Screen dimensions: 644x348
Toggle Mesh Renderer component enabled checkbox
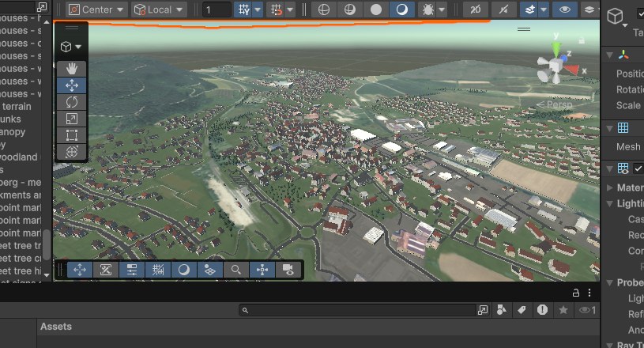click(x=638, y=168)
